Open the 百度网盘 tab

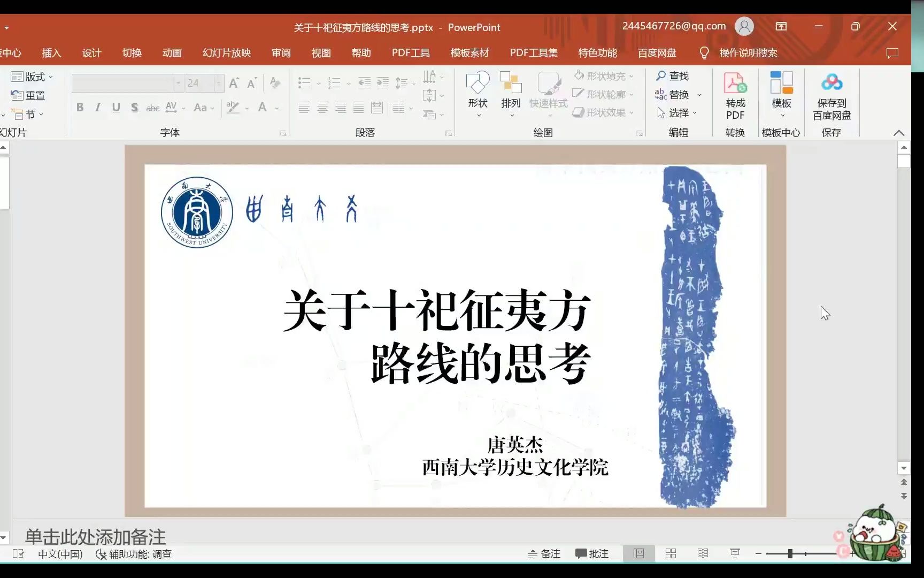tap(657, 53)
